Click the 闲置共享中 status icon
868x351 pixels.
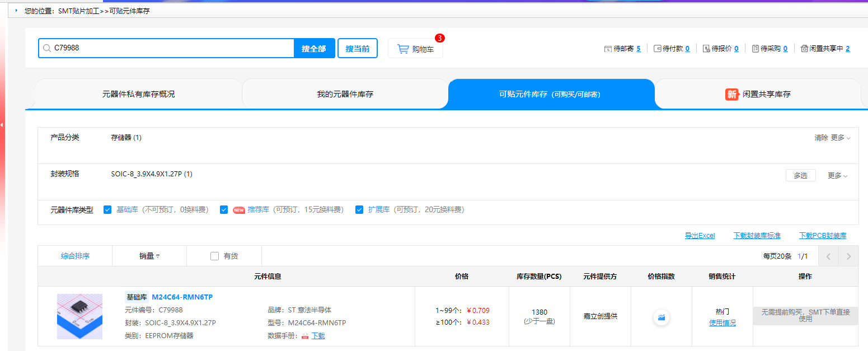point(804,49)
